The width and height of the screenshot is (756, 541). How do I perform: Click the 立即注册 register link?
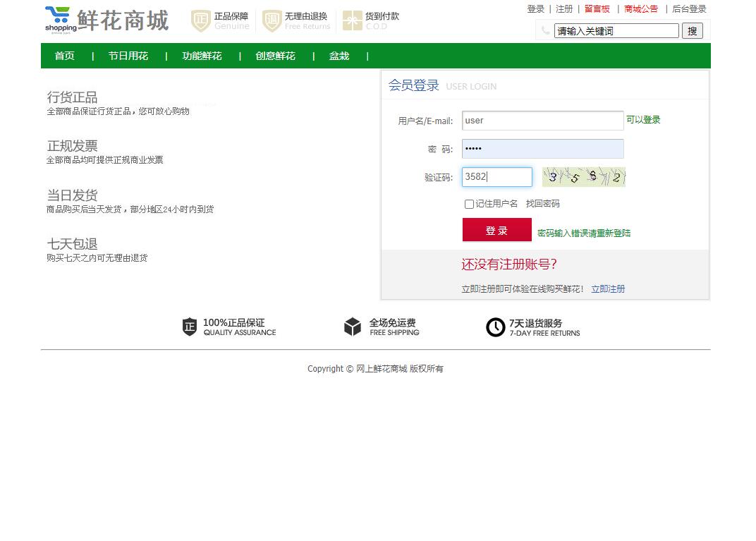pyautogui.click(x=608, y=288)
